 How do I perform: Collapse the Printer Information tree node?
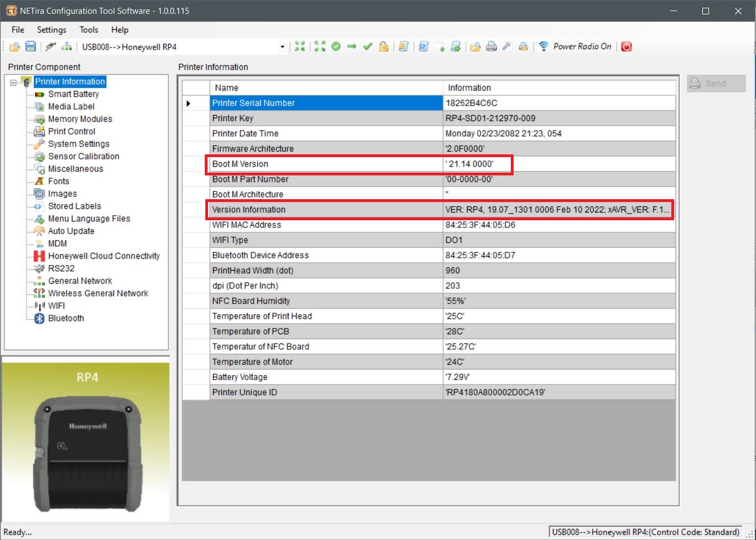(x=12, y=81)
